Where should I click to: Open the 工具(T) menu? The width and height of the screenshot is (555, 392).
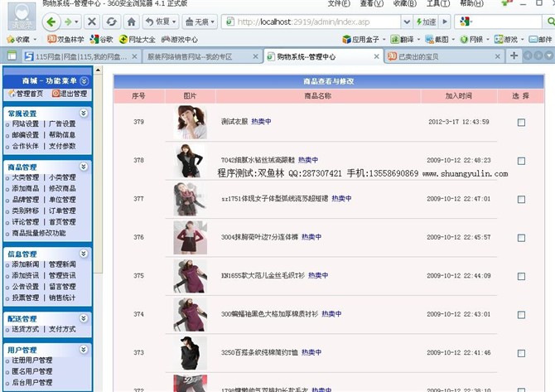(x=438, y=3)
